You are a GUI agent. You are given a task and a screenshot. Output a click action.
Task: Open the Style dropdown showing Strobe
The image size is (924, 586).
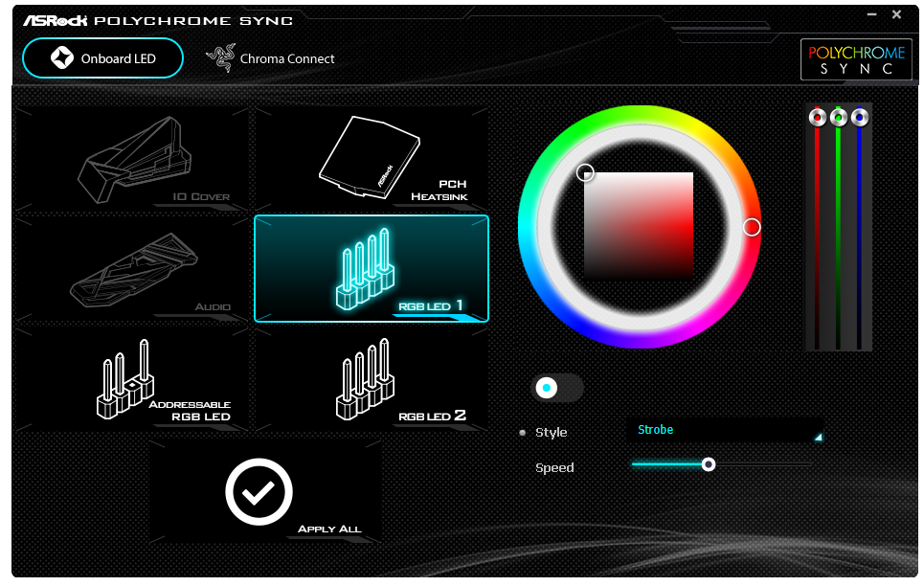pyautogui.click(x=724, y=430)
